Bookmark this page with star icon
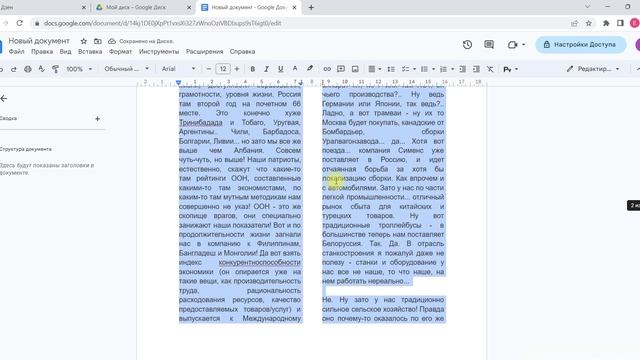Screen dimensions: 640x360 pyautogui.click(x=589, y=23)
